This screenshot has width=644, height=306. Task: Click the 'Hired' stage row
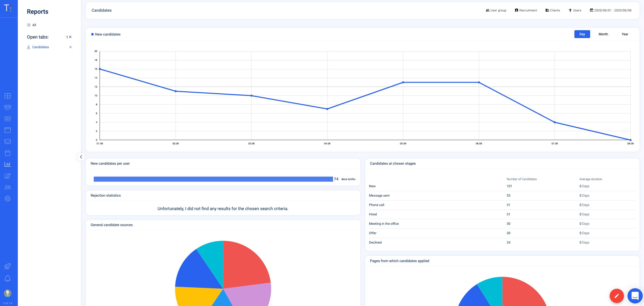(x=502, y=214)
